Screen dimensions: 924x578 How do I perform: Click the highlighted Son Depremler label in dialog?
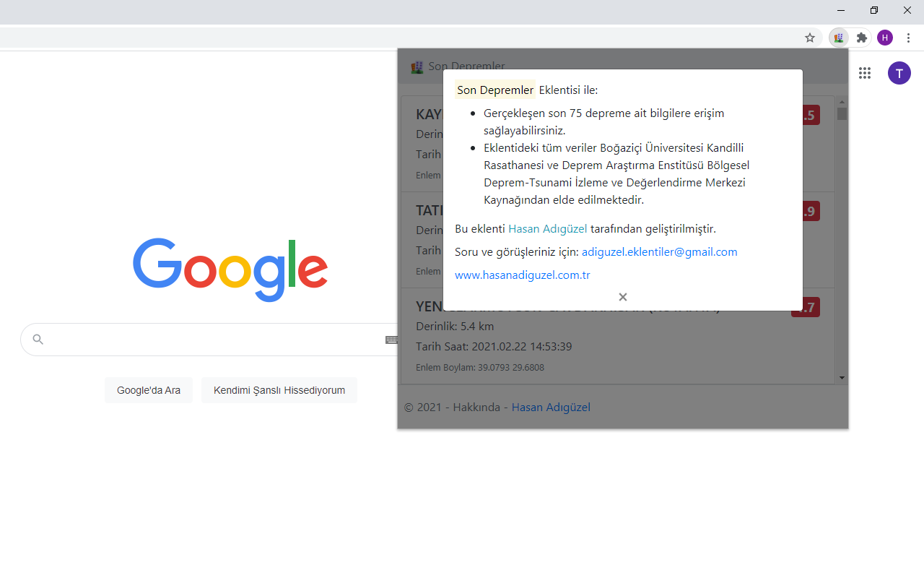(495, 90)
